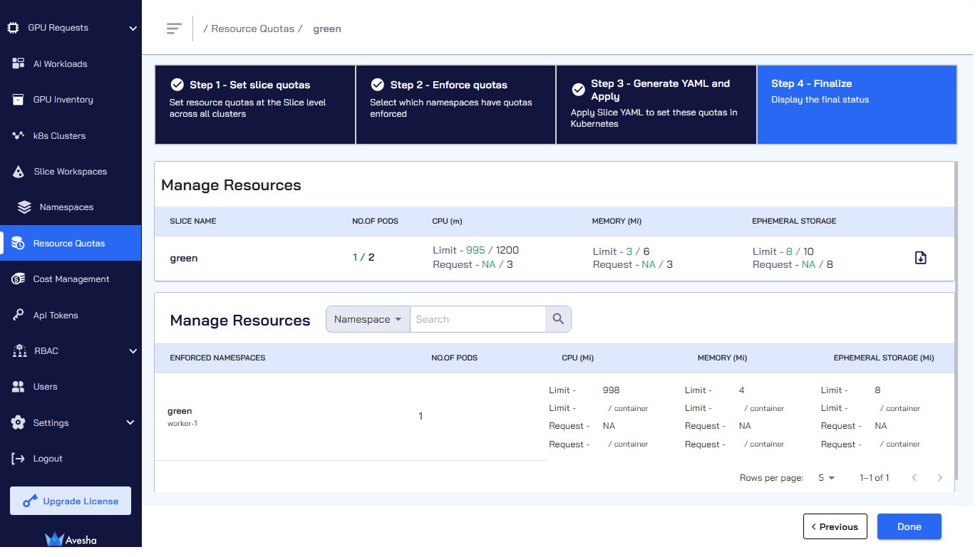Click Resource Quotas breadcrumb link
Image resolution: width=980 pixels, height=557 pixels.
(253, 28)
